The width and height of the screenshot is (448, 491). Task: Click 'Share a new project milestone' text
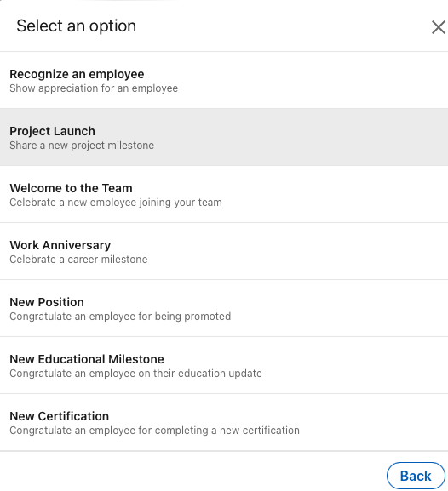pyautogui.click(x=82, y=146)
